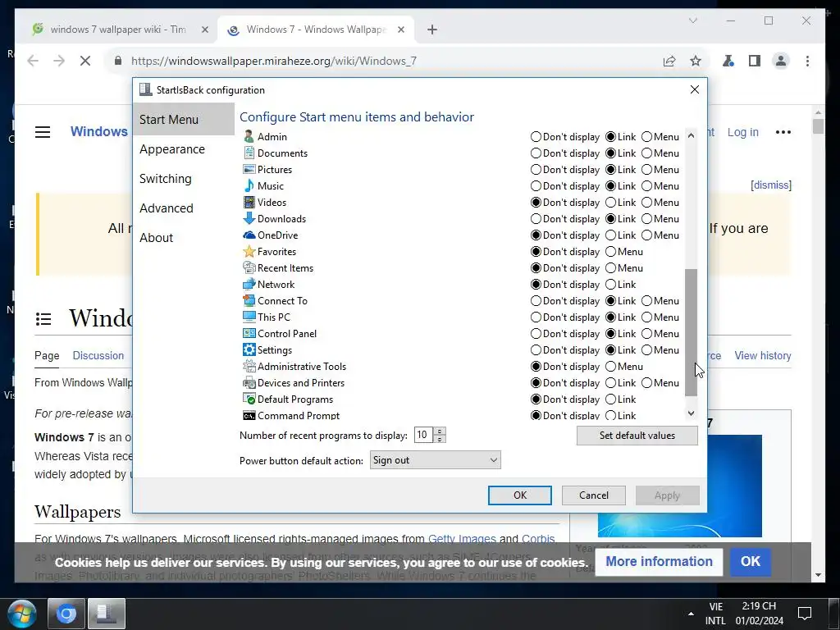
Task: Open the Power button default action dropdown
Action: [x=435, y=460]
